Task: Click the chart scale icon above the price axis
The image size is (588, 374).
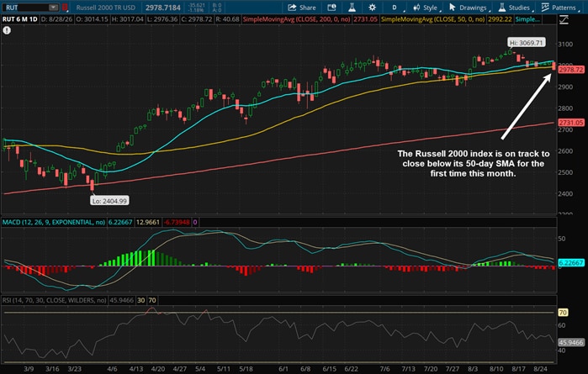Action: [564, 20]
